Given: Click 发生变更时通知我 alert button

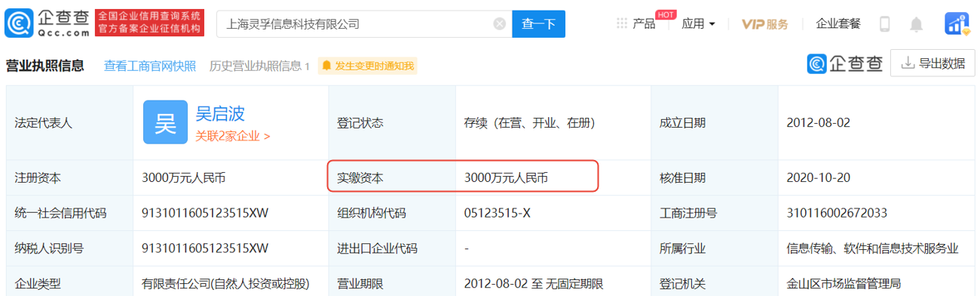Looking at the screenshot, I should (x=367, y=66).
